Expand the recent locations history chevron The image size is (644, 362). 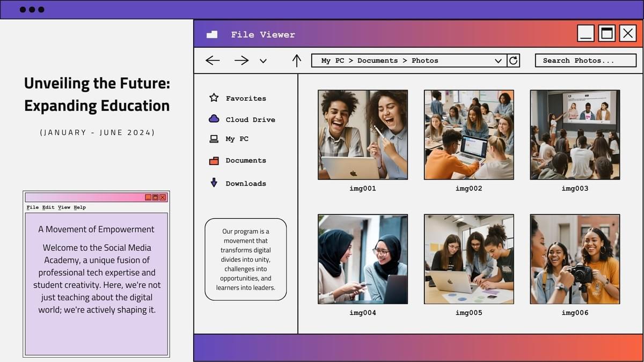tap(263, 61)
